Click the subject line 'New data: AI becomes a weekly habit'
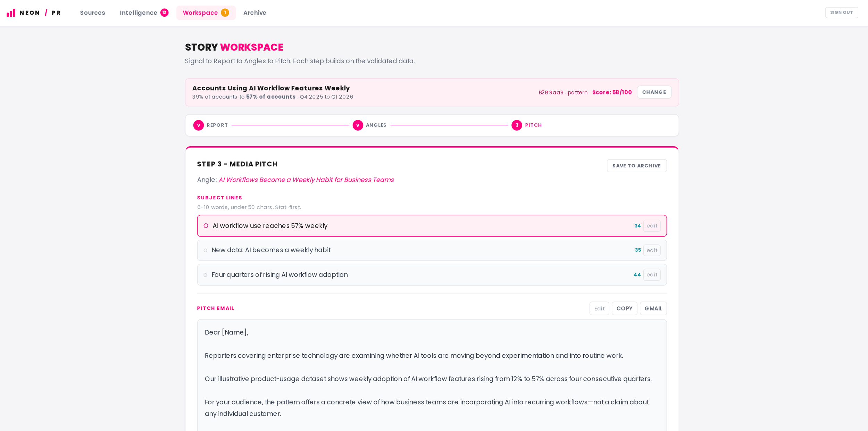The height and width of the screenshot is (431, 868). [x=271, y=250]
